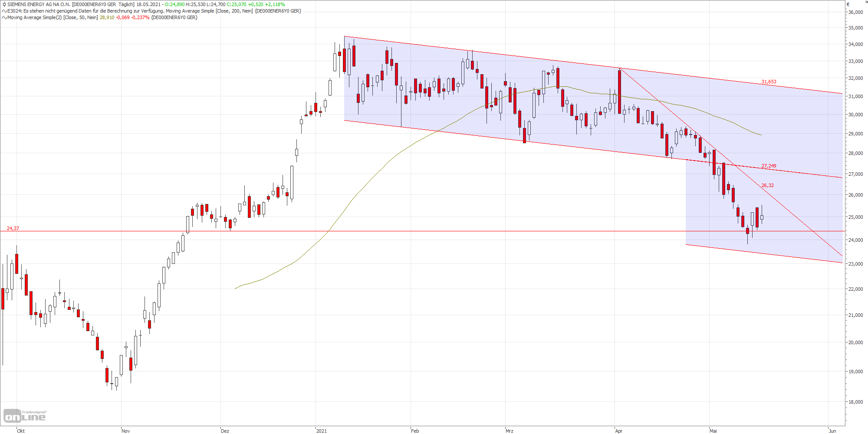
Task: Click the Mai label on time axis
Action: (x=713, y=431)
